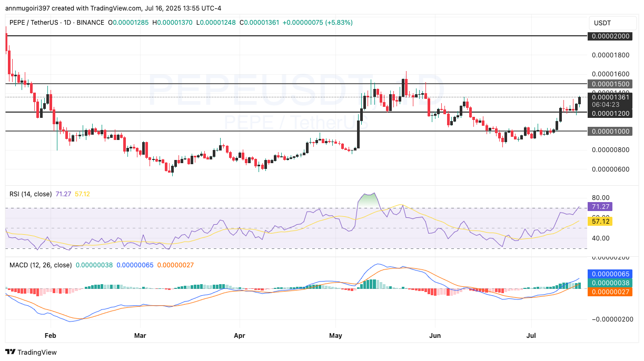Click the USDT currency label

[602, 23]
